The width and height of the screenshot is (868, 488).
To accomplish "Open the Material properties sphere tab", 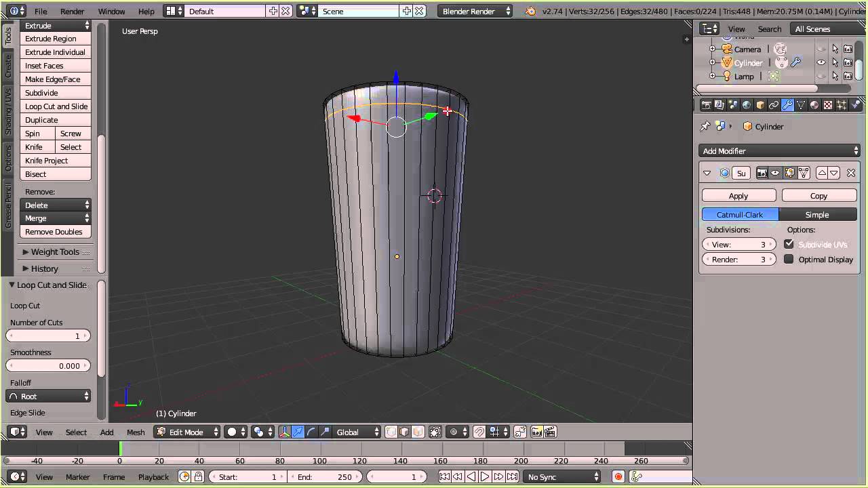I will [814, 105].
